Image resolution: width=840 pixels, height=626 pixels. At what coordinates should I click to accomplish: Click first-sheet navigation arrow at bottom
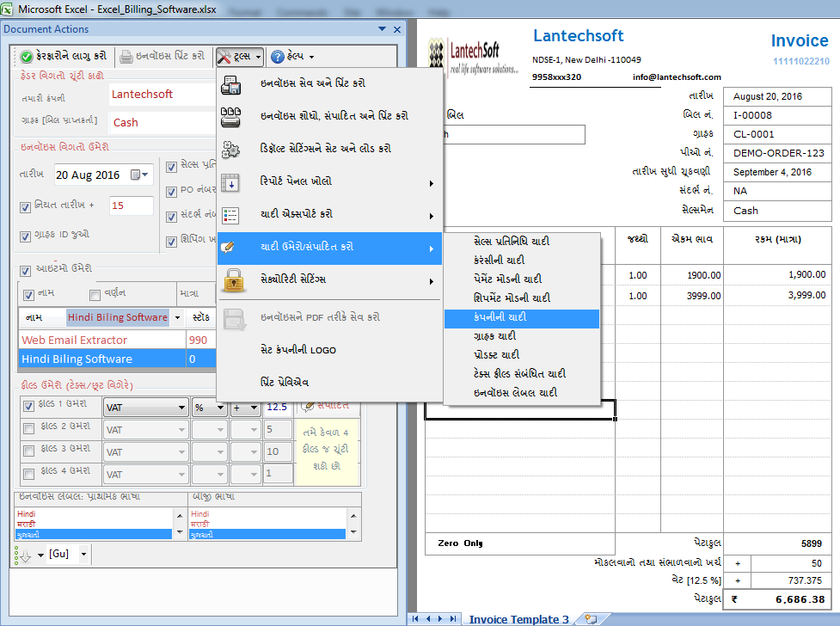point(415,618)
